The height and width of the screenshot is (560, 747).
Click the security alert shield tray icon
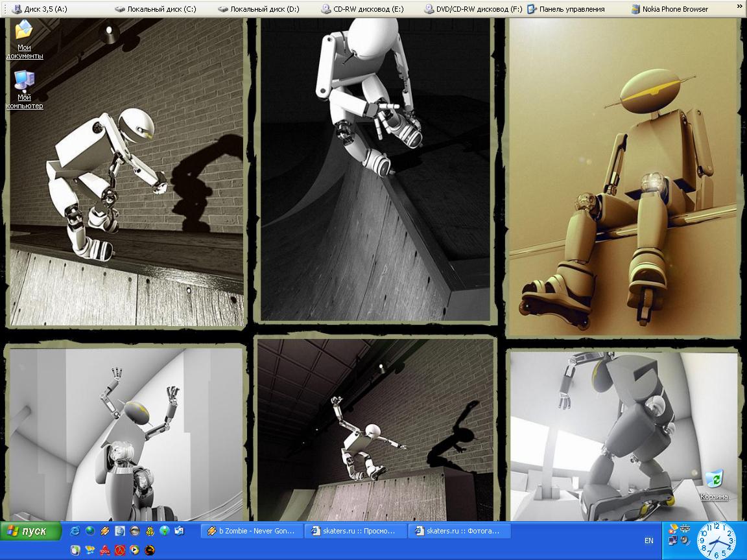(674, 529)
